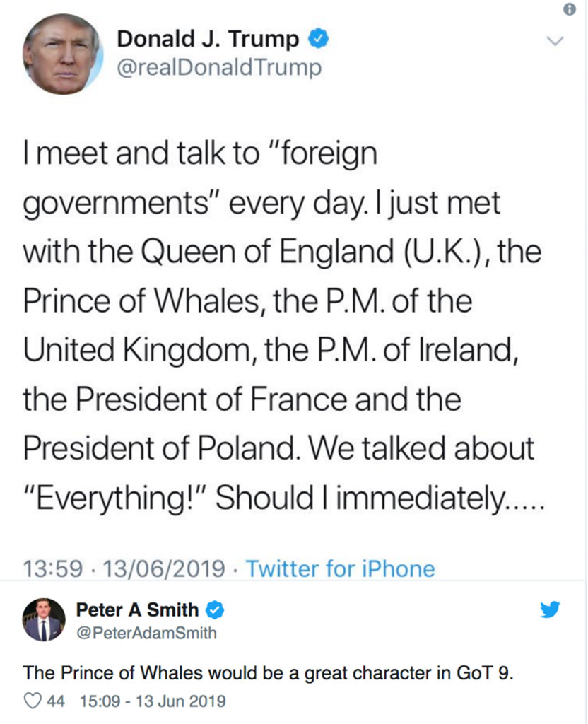
Task: Open the Peter A Smith display name
Action: click(x=136, y=609)
